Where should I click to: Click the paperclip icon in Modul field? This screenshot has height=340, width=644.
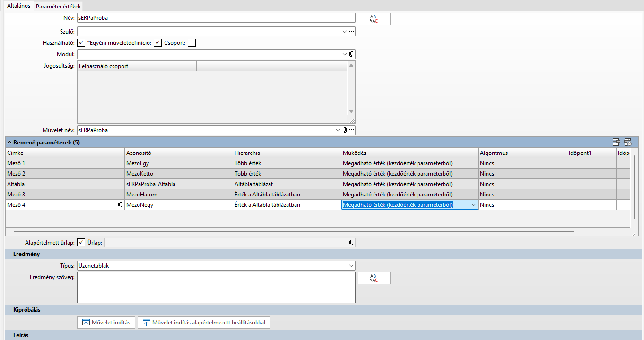(x=351, y=54)
